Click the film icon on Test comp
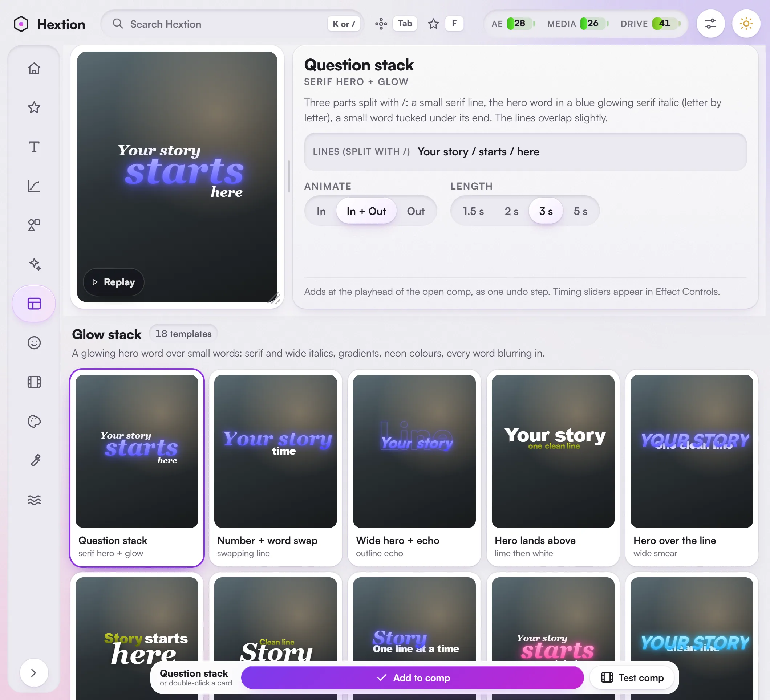 point(607,677)
